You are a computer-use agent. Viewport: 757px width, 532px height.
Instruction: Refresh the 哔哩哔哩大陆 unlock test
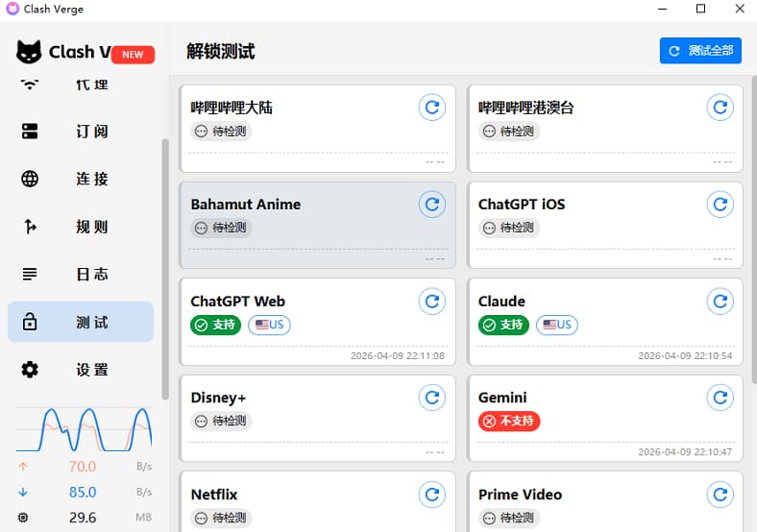tap(432, 107)
